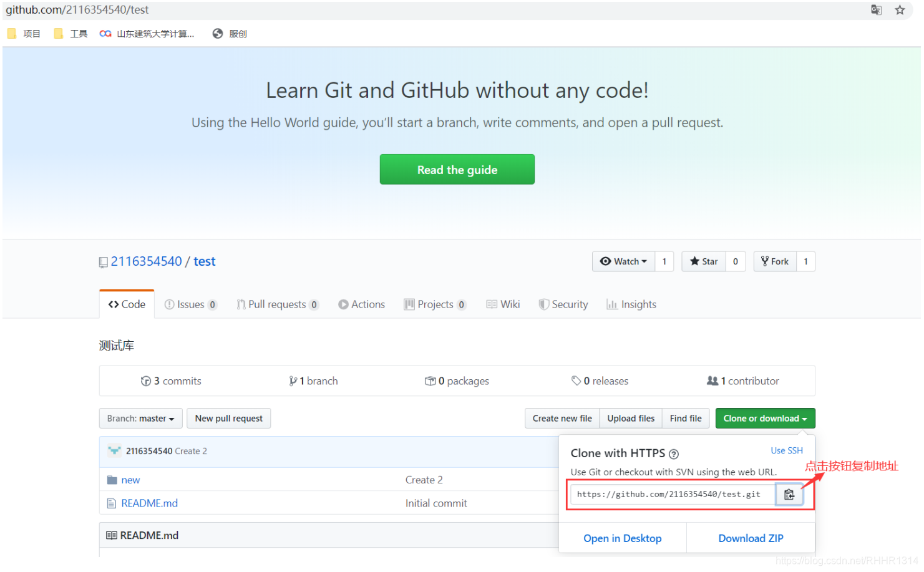Switch to the Issues tab
924x572 pixels.
[x=190, y=304]
